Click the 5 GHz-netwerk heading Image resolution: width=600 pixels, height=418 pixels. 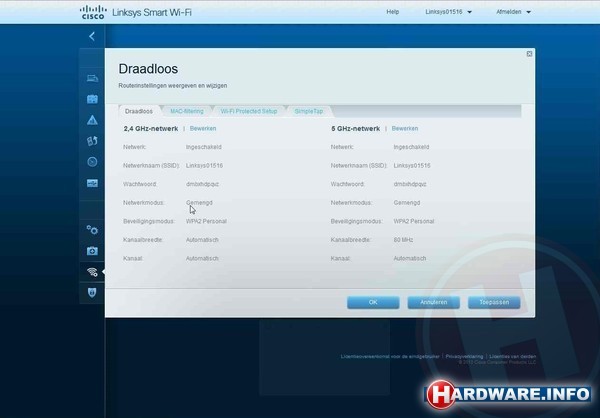355,129
